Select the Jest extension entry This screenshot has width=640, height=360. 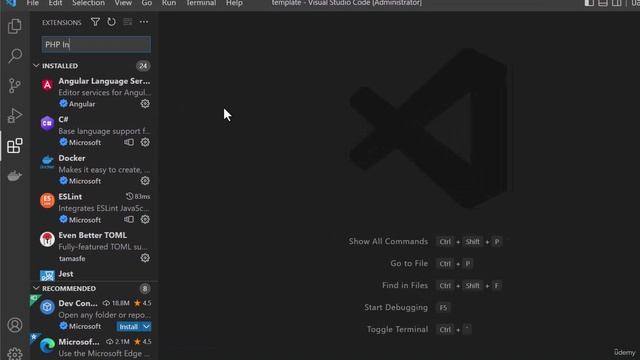95,275
